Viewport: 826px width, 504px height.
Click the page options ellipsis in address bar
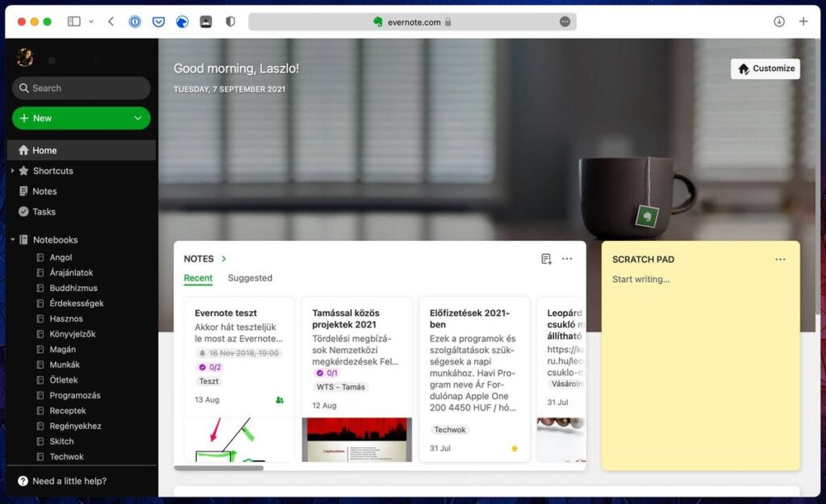[x=565, y=22]
